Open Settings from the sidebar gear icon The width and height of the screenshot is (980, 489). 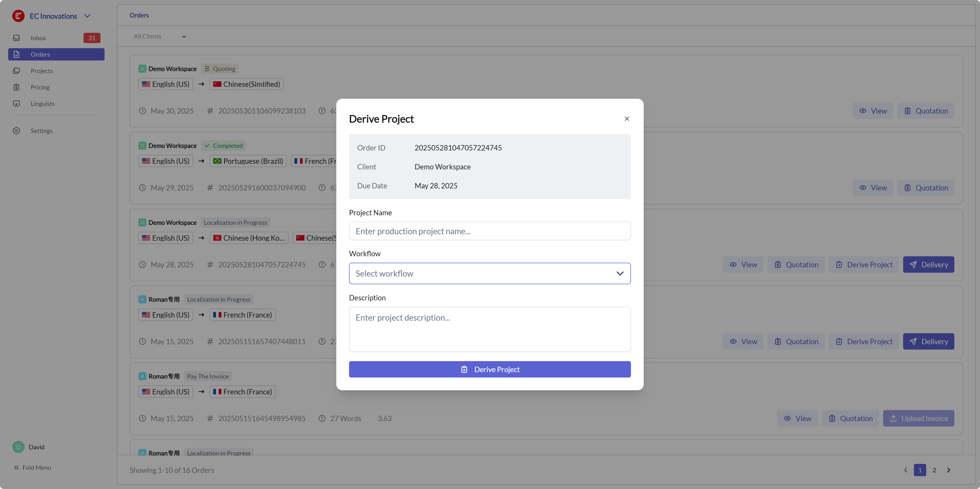coord(17,130)
